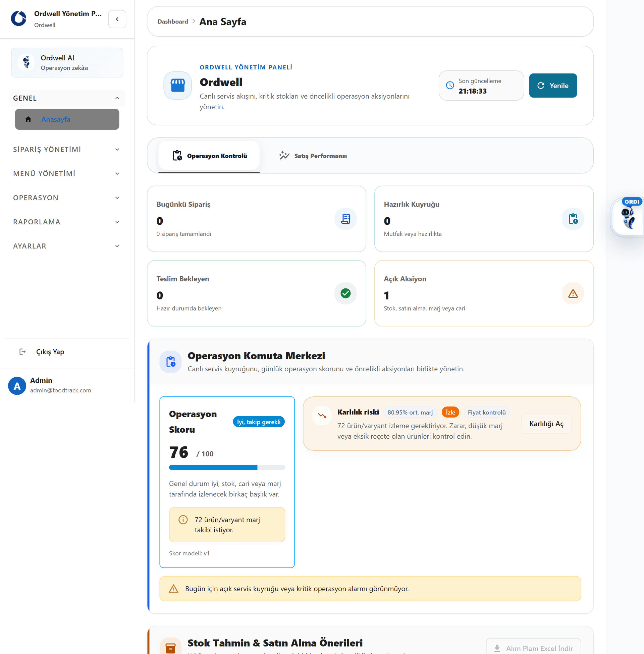
Task: Click the info icon in 72 ürün/varyant note
Action: pyautogui.click(x=183, y=520)
